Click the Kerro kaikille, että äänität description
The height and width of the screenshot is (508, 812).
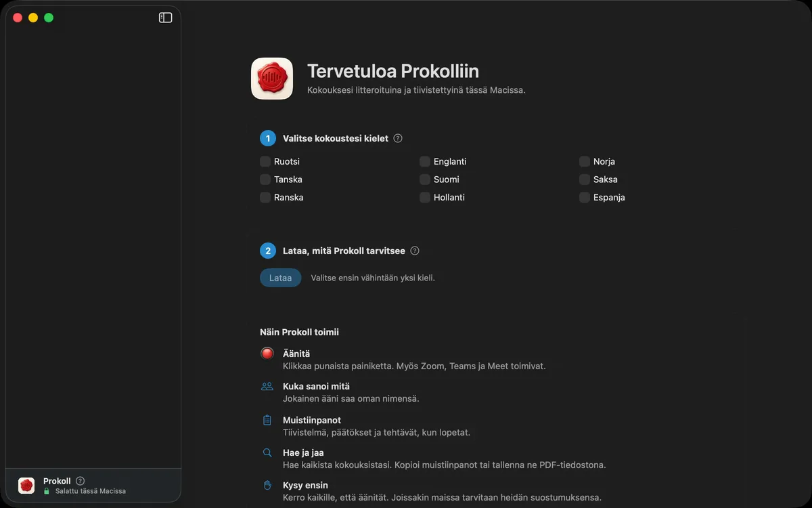click(x=442, y=497)
